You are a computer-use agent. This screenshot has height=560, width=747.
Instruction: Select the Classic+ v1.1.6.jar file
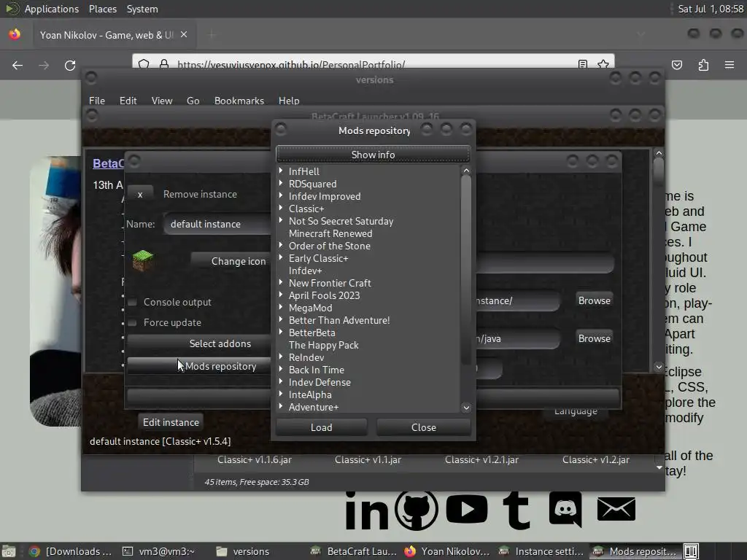pos(255,459)
